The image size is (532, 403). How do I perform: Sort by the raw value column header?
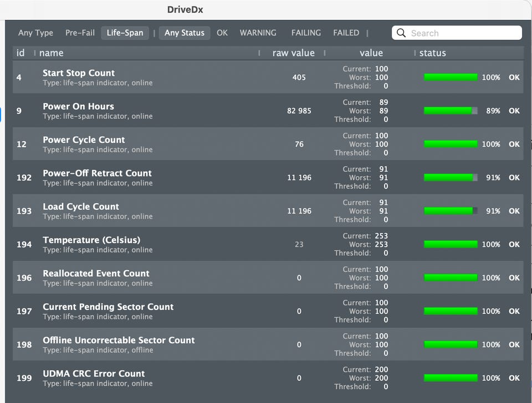click(294, 53)
